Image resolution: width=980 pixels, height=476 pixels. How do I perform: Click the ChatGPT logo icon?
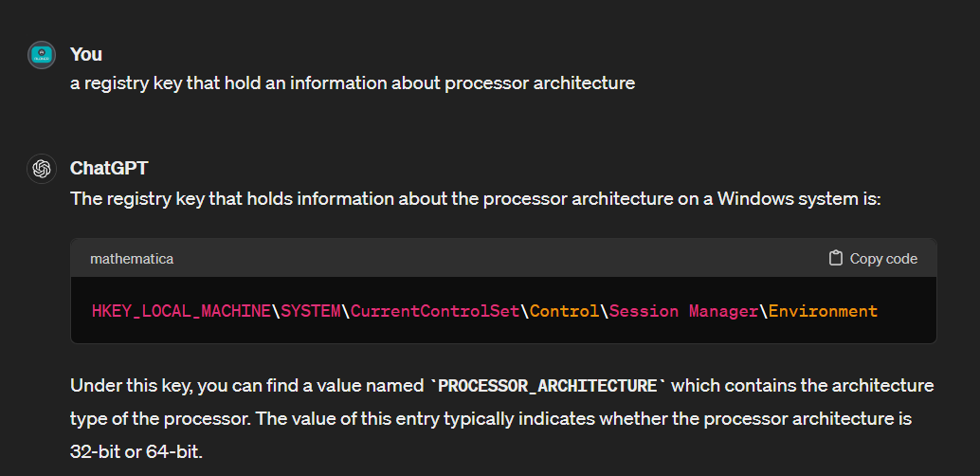click(x=42, y=169)
